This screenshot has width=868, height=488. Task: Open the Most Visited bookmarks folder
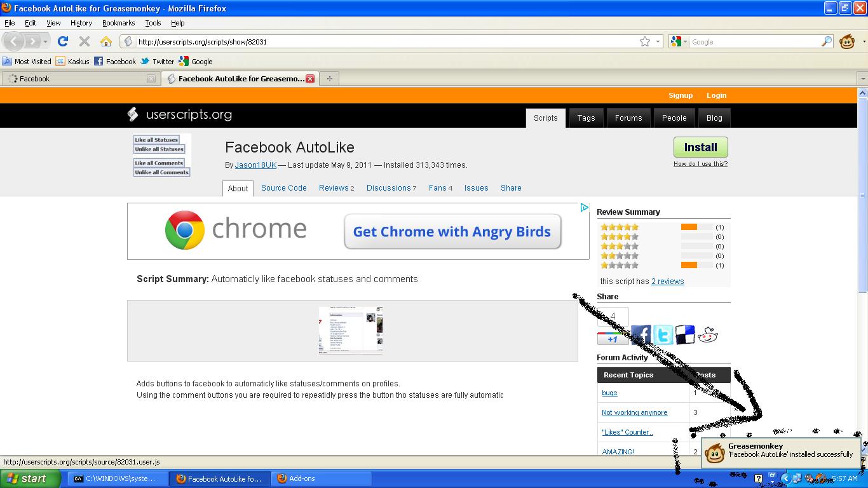tap(27, 62)
